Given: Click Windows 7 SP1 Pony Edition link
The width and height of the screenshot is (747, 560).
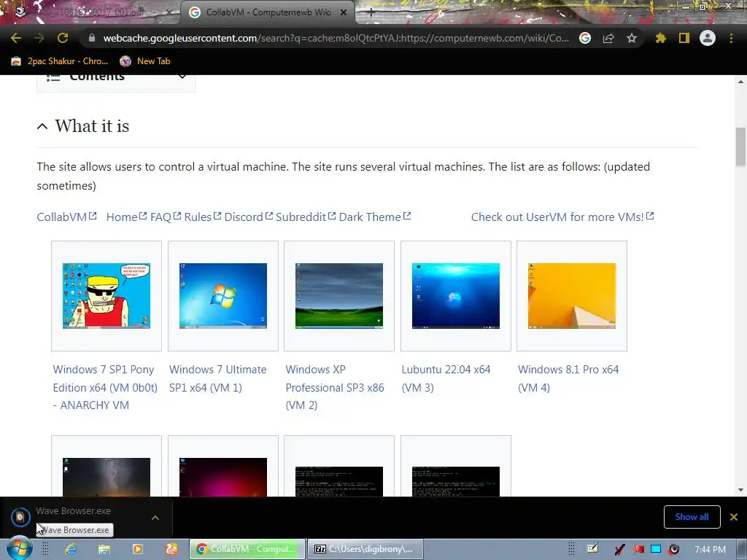Looking at the screenshot, I should click(105, 387).
